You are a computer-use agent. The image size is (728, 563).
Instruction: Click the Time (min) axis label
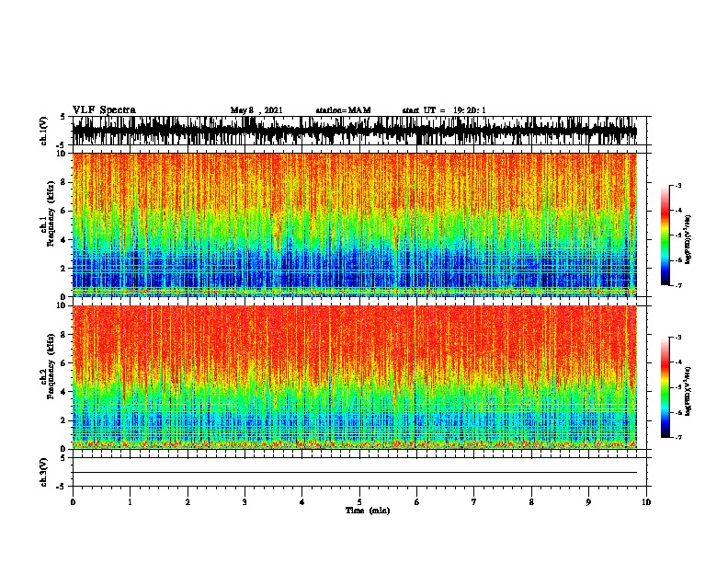[368, 511]
